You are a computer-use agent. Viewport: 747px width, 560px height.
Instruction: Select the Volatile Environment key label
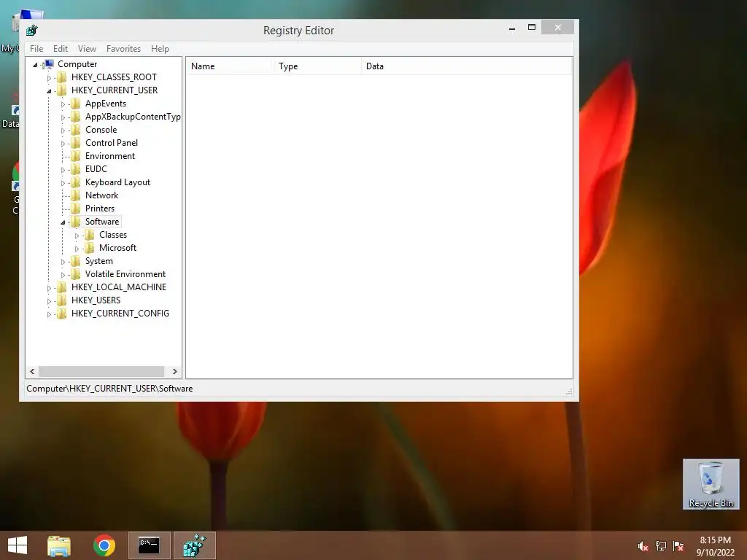click(x=125, y=274)
